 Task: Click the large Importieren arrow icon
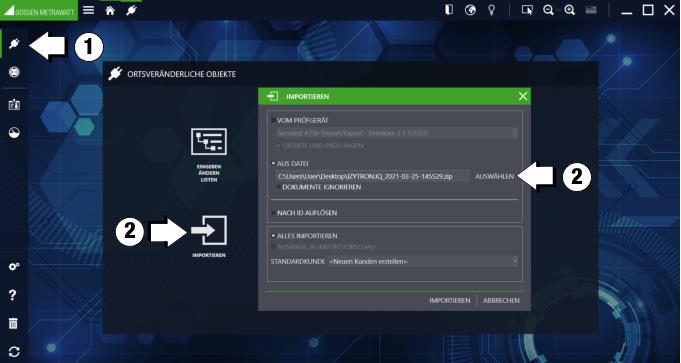tap(209, 230)
